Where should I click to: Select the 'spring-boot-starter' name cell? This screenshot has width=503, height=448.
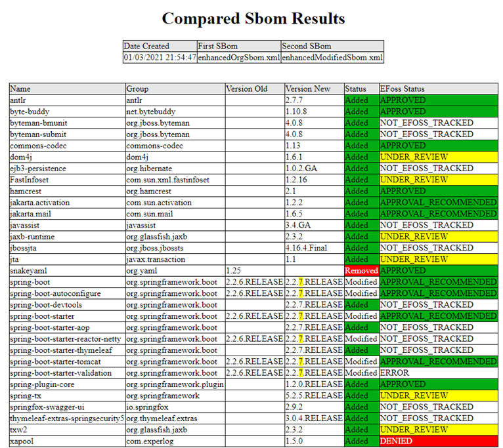pos(68,316)
